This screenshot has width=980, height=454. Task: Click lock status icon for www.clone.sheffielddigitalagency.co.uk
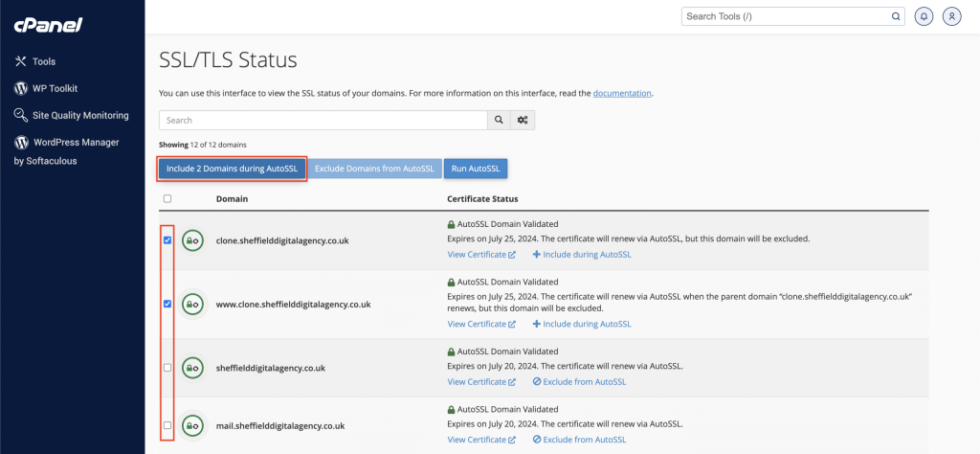coord(192,305)
